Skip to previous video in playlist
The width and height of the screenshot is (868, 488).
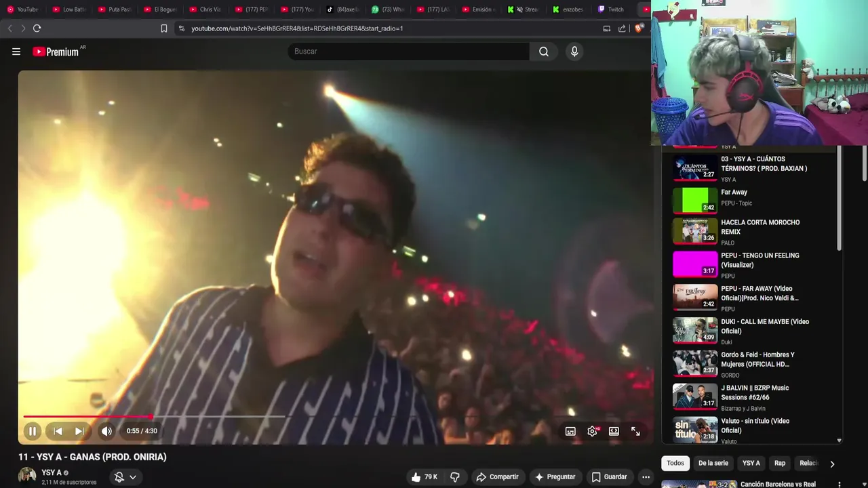pyautogui.click(x=58, y=431)
